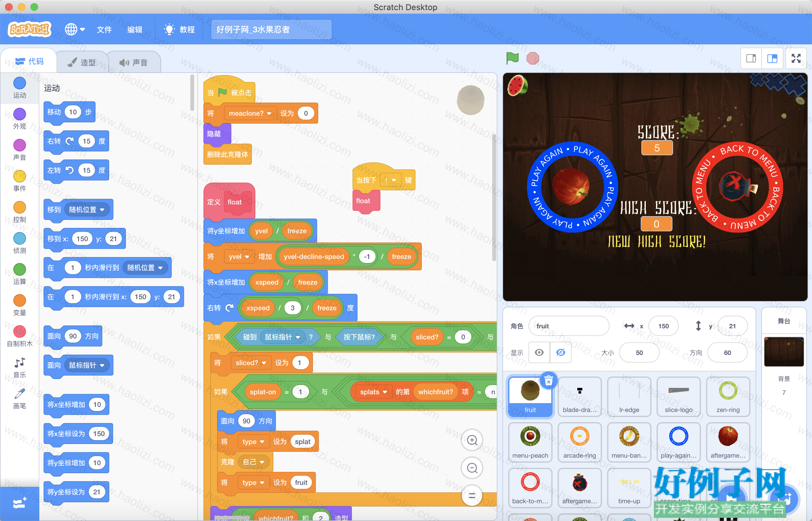
Task: Click the 移动 10 步 block
Action: pyautogui.click(x=69, y=112)
